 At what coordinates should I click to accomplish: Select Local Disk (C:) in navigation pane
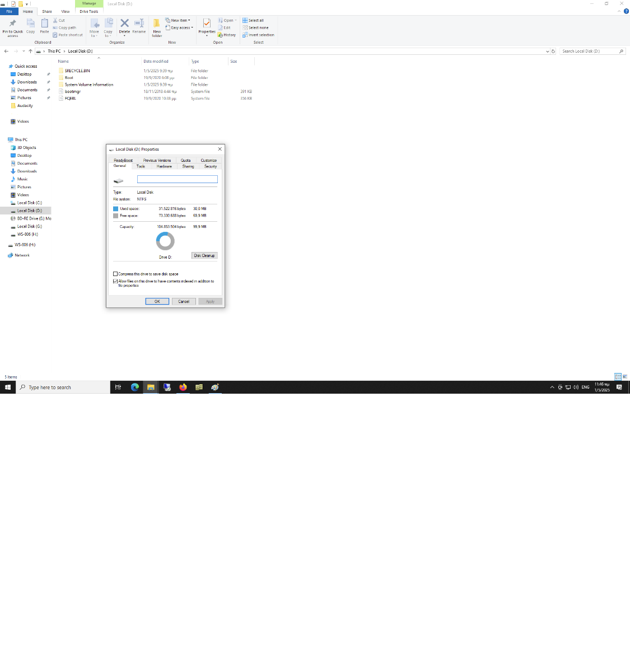(x=30, y=203)
